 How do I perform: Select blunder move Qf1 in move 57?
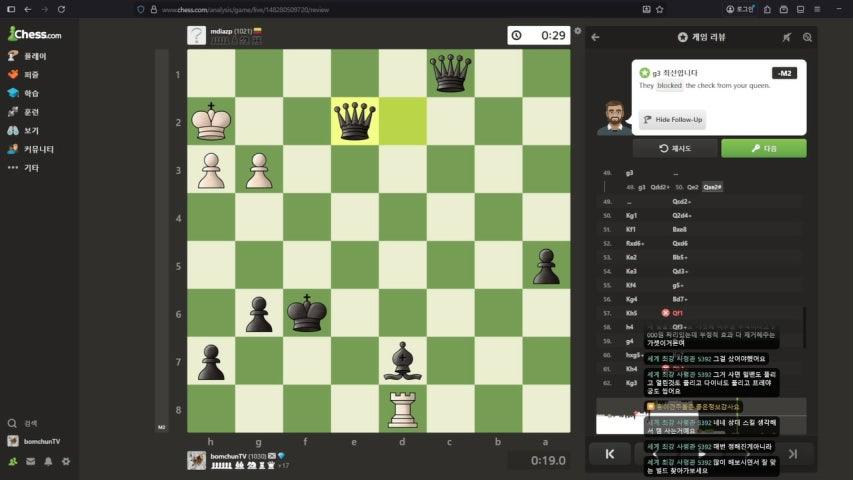tap(677, 313)
